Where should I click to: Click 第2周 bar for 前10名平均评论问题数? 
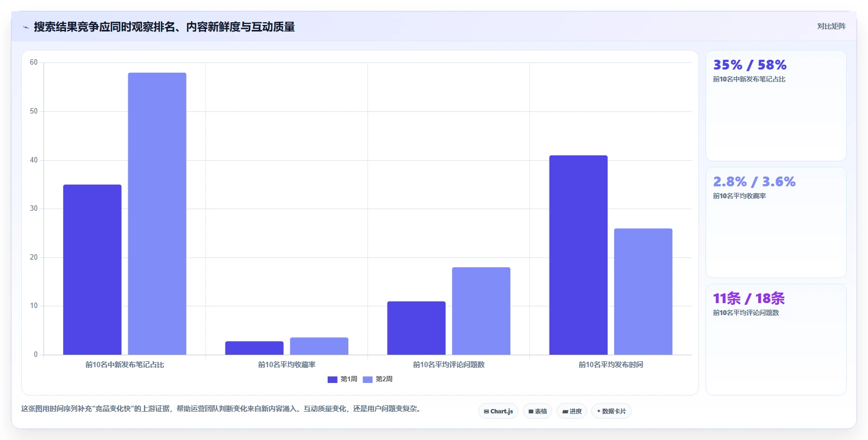click(x=481, y=311)
